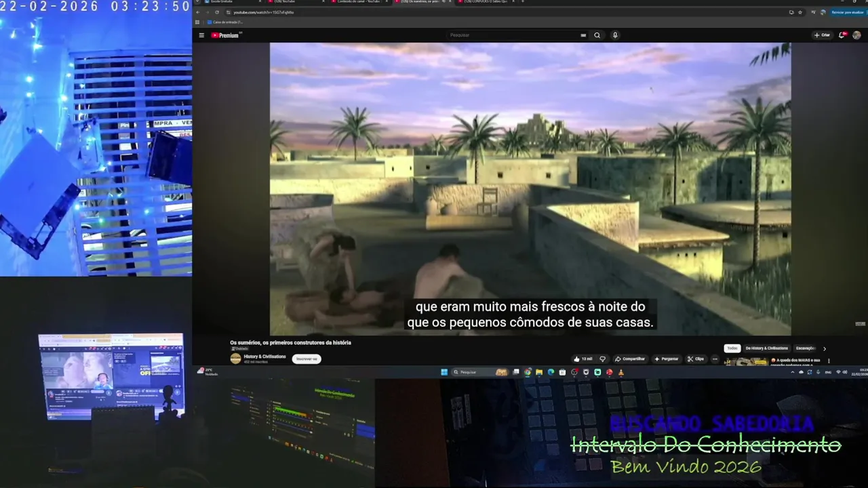
Task: Open the network and volume quick settings
Action: click(x=842, y=372)
